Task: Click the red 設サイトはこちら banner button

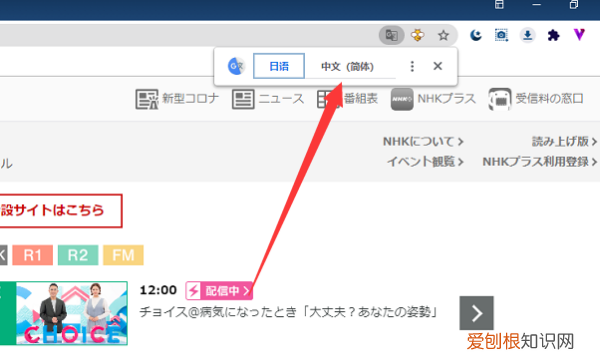Action: tap(60, 210)
